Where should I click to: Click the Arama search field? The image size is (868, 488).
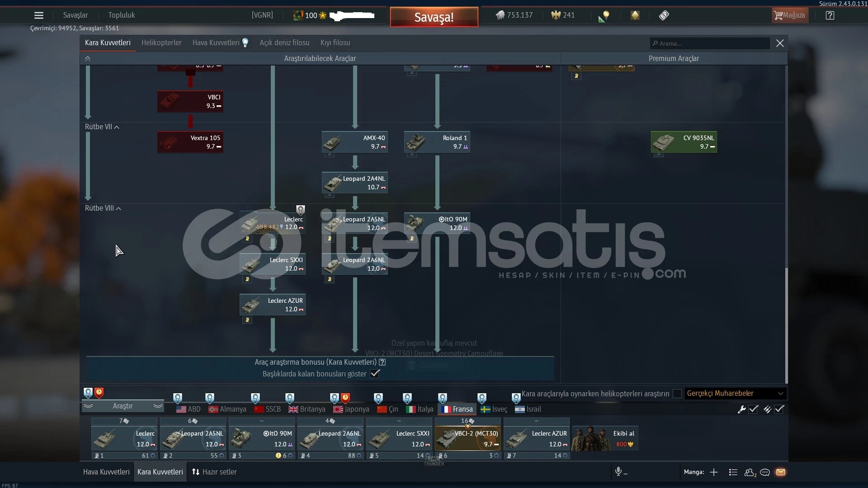coord(710,43)
